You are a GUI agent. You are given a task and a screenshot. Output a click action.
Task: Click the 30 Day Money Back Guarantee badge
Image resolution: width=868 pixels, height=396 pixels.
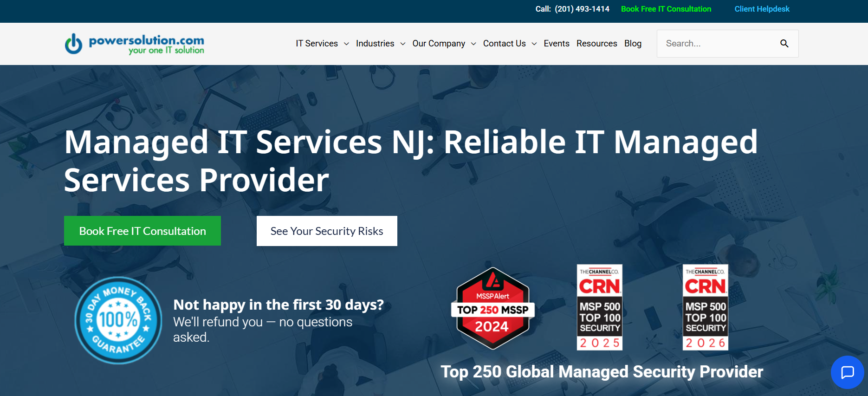(118, 320)
